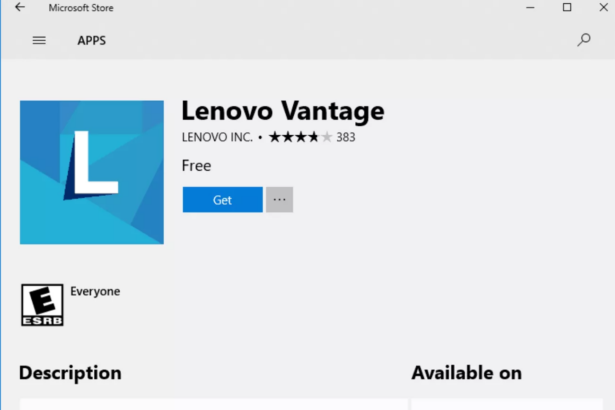Click the ESRB Everyone rating badge
The image size is (615, 410).
[x=42, y=305]
